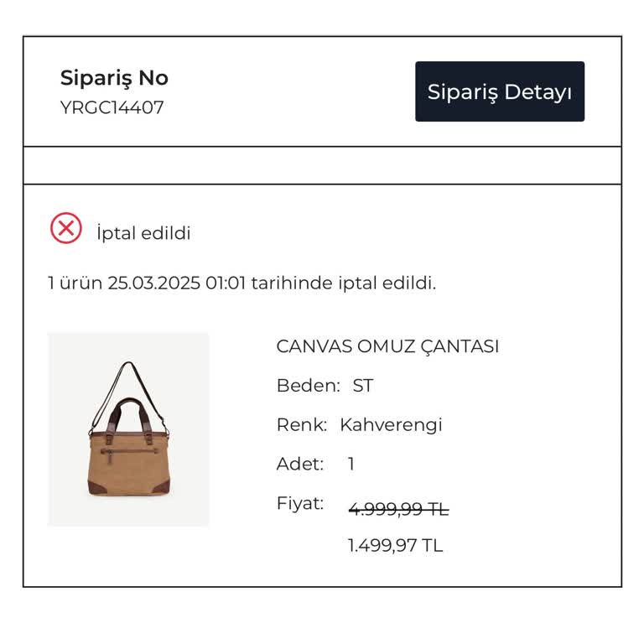Click the Renk label
This screenshot has width=644, height=644.
(x=301, y=425)
